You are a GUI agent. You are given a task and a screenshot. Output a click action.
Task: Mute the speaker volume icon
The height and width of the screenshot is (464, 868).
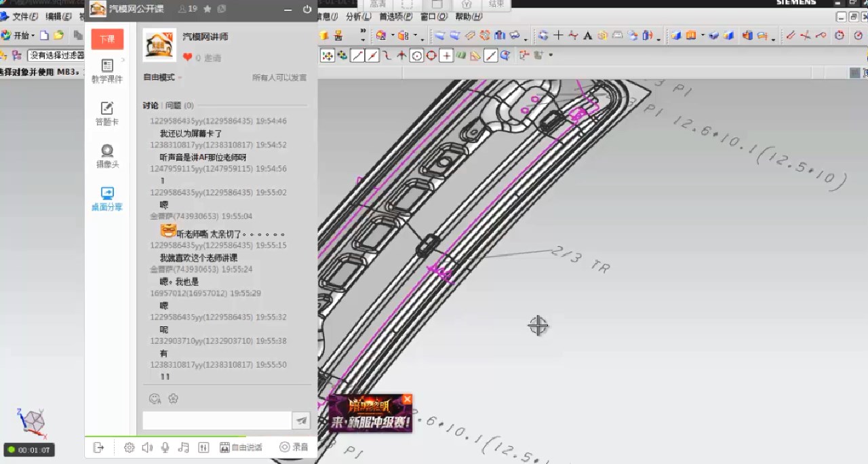[147, 448]
